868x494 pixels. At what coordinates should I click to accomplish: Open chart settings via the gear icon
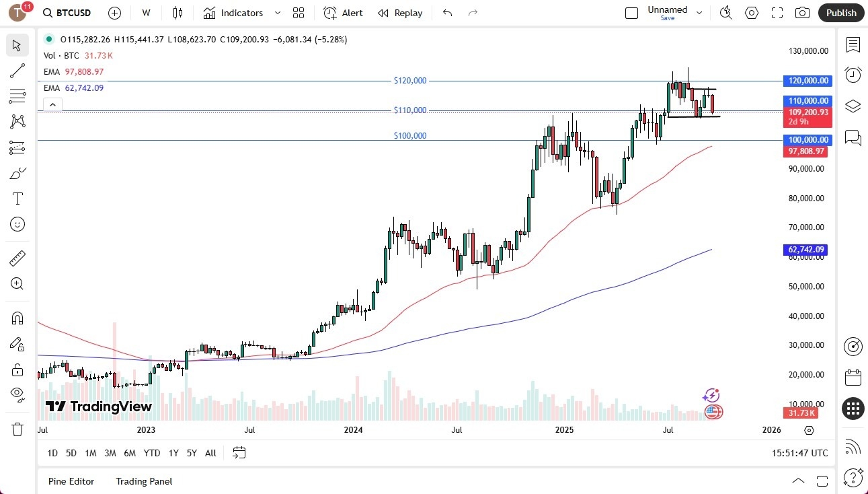coord(751,12)
